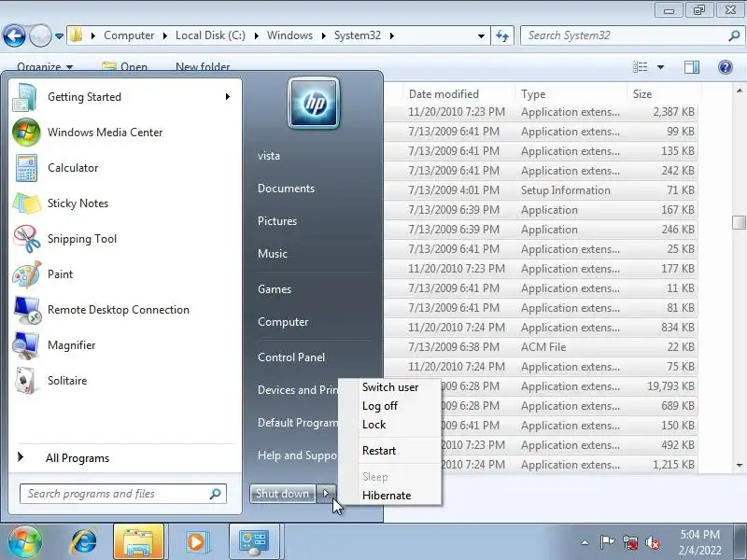
Task: Launch the Snipping Tool
Action: pyautogui.click(x=125, y=239)
